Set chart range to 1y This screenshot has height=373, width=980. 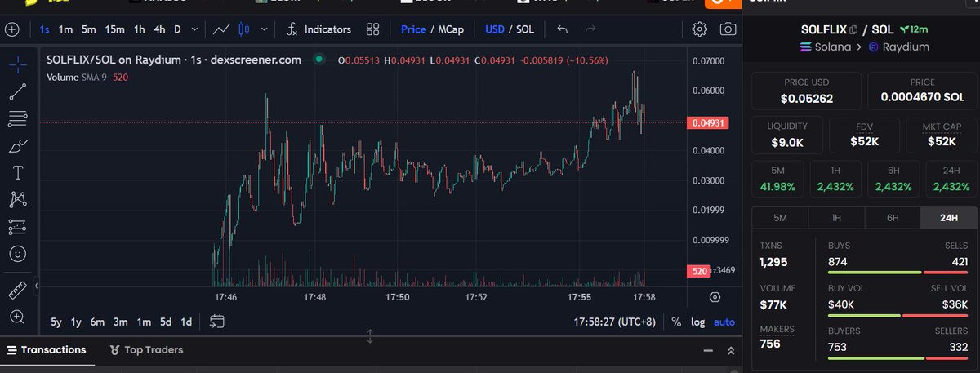point(76,322)
